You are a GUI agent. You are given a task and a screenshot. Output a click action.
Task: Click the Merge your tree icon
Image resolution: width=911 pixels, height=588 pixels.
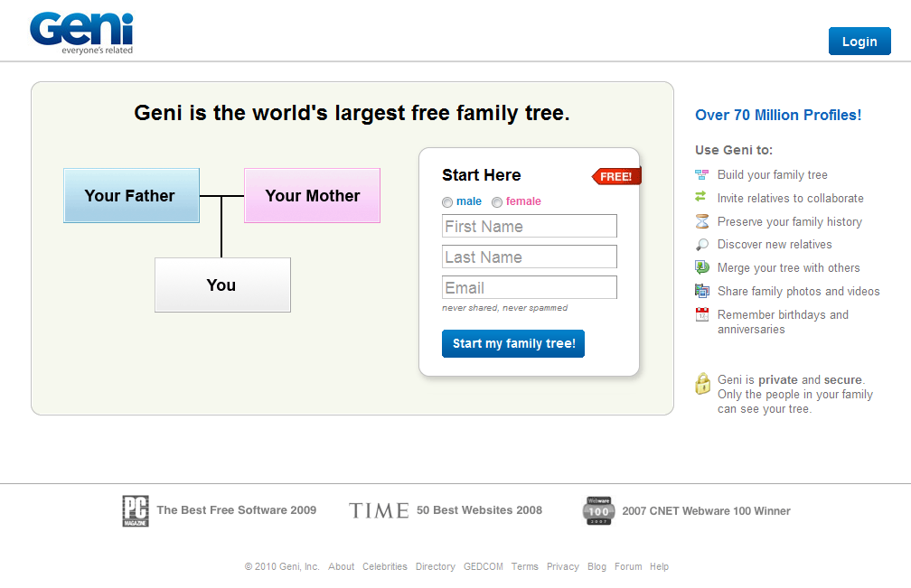click(x=701, y=267)
